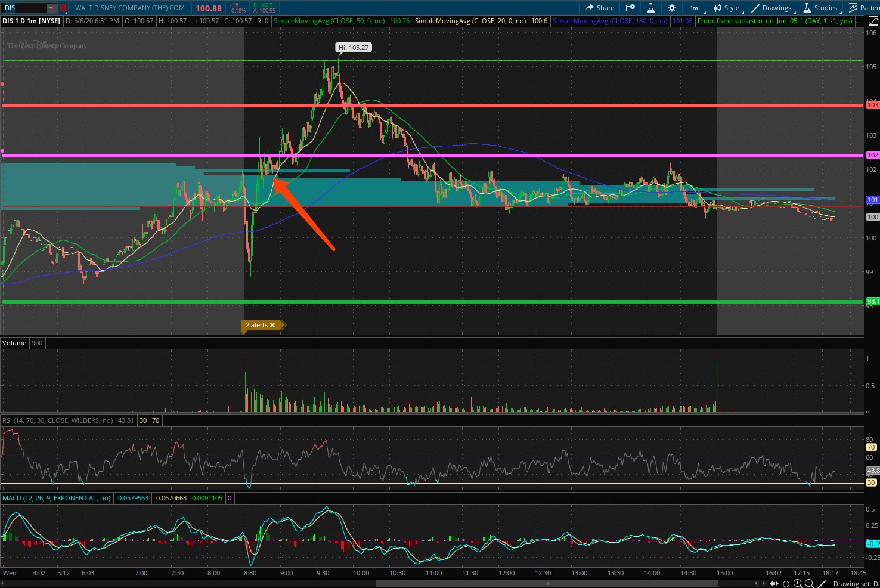880x588 pixels.
Task: Click the zoom in magnifier icon
Action: (798, 583)
